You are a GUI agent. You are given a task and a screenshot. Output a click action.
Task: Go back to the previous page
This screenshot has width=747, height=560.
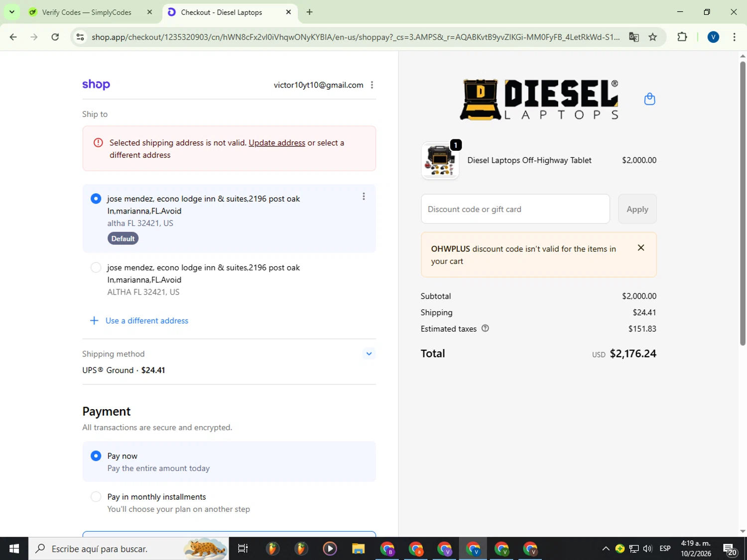(13, 37)
